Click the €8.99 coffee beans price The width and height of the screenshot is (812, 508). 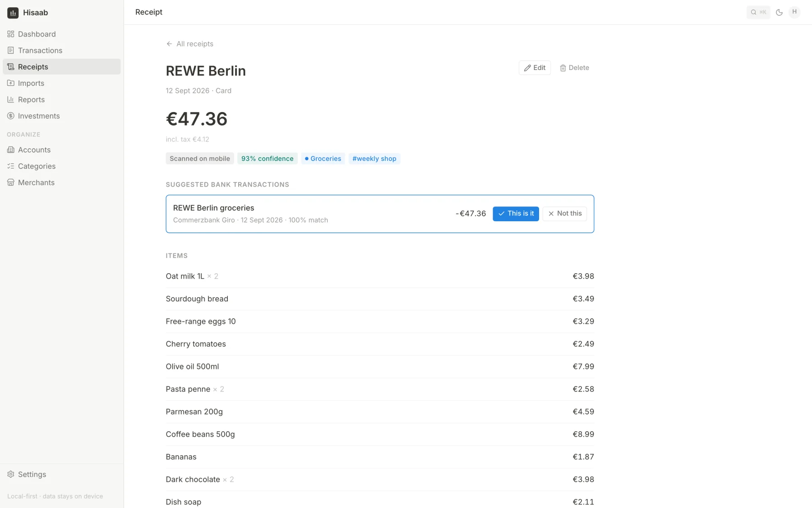point(583,434)
